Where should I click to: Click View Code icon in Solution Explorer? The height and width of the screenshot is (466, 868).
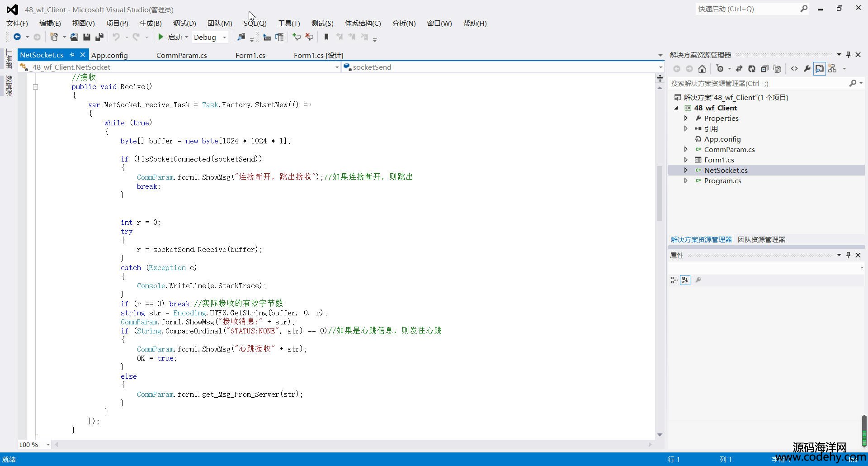tap(794, 69)
